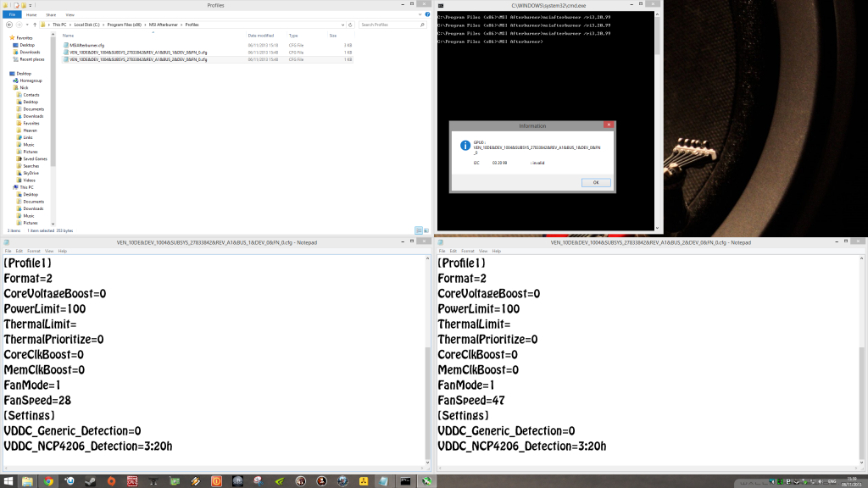868x488 pixels.
Task: Go back with Explorer's Back arrow
Action: pyautogui.click(x=9, y=25)
